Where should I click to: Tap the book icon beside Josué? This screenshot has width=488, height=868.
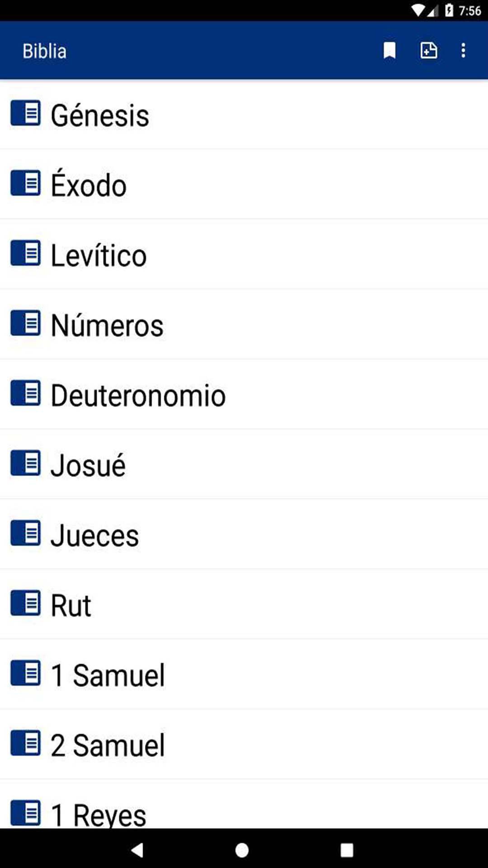coord(26,463)
